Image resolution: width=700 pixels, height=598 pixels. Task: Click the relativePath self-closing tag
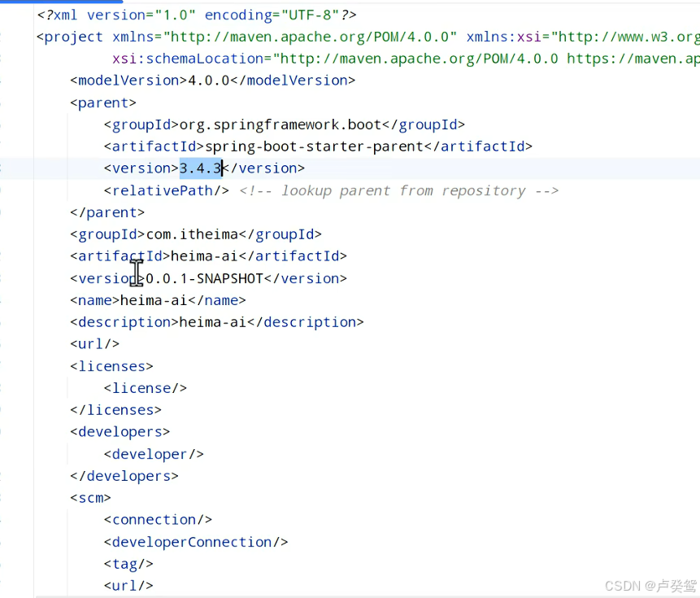pos(167,190)
